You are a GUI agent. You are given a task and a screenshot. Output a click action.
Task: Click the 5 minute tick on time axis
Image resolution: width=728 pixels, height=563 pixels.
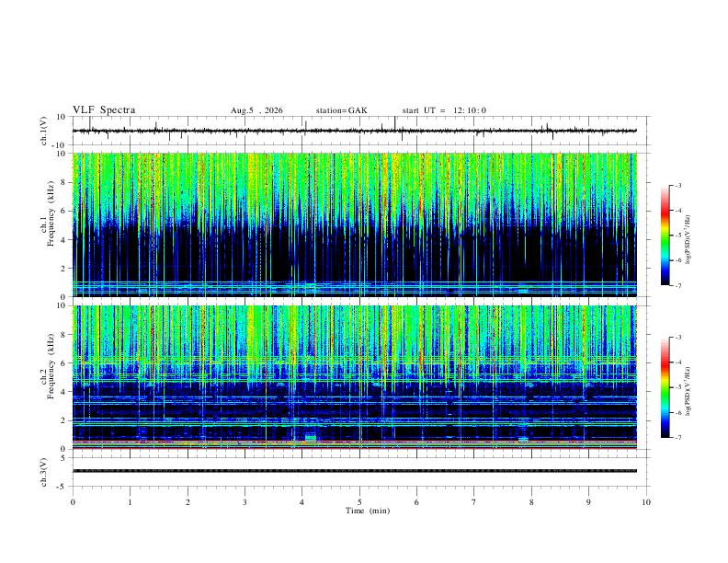click(x=359, y=502)
